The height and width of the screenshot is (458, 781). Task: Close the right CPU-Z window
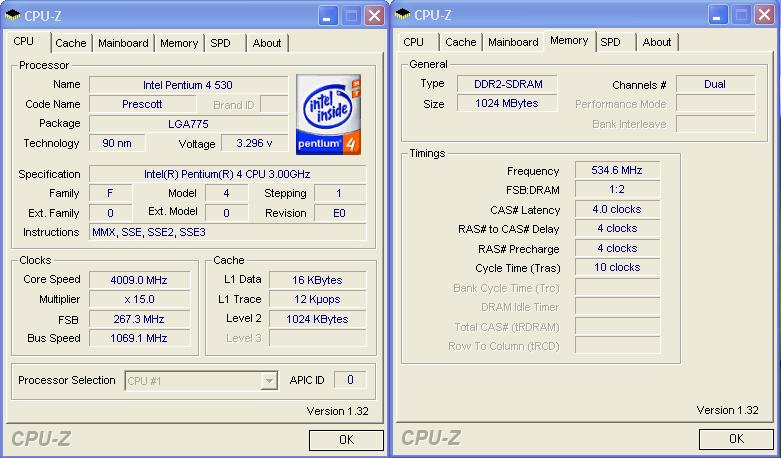[764, 16]
